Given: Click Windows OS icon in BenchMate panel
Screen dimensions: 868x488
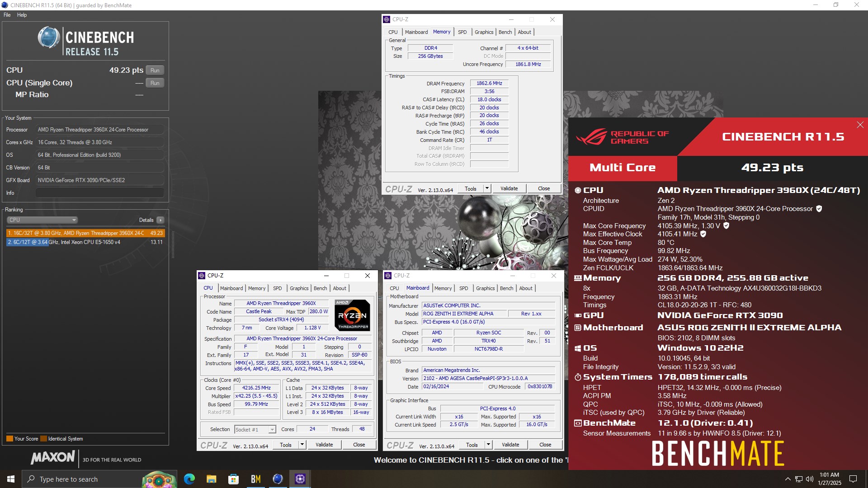Looking at the screenshot, I should (x=578, y=348).
